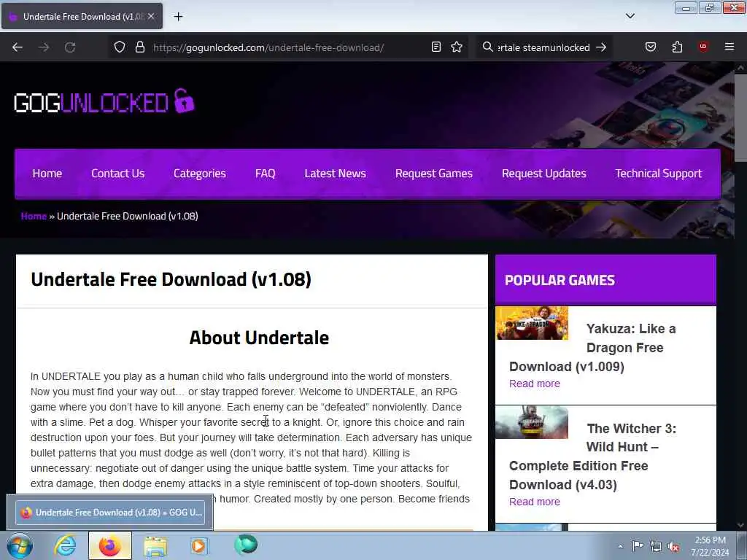Open Windows Explorer from taskbar
Image resolution: width=747 pixels, height=560 pixels.
click(x=155, y=546)
